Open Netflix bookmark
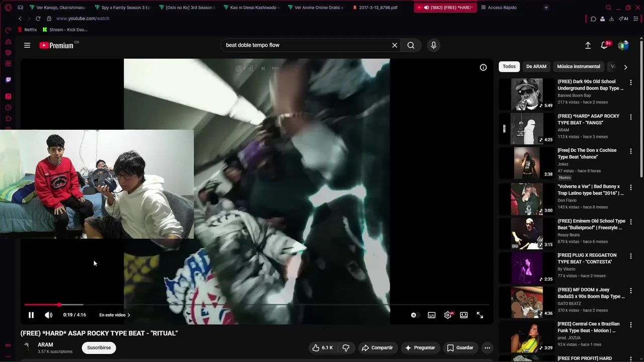 pyautogui.click(x=27, y=30)
